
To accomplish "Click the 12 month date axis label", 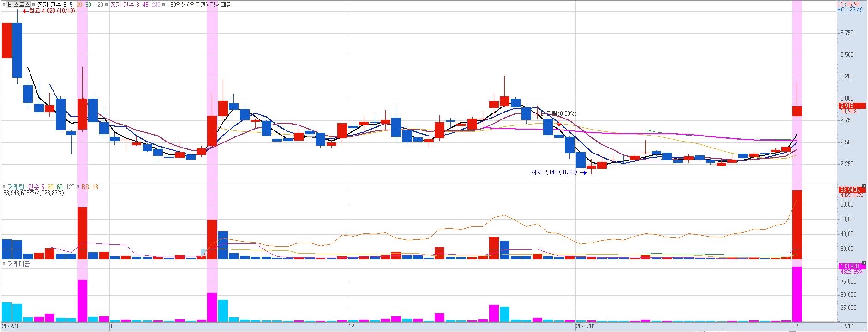I will 352,326.
